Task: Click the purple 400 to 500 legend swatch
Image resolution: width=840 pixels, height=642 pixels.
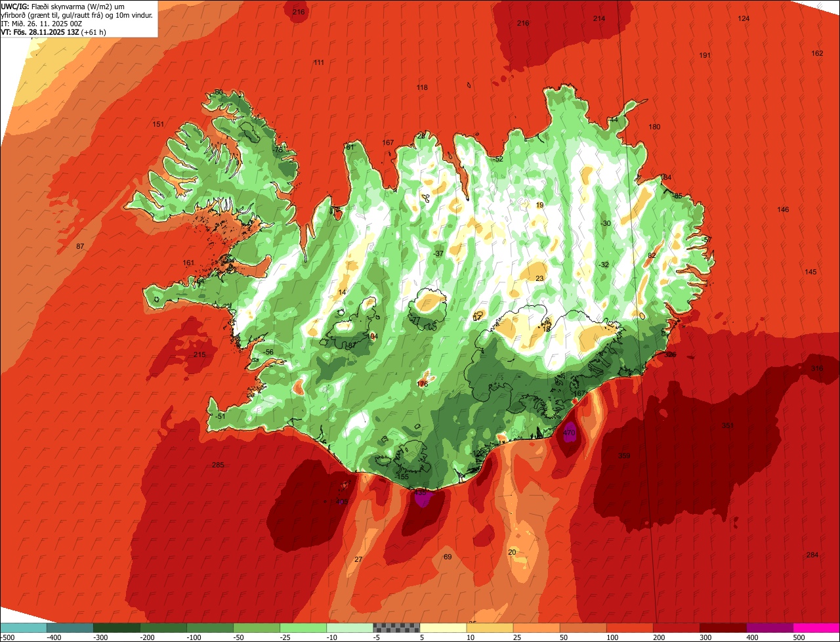Action: 770,628
